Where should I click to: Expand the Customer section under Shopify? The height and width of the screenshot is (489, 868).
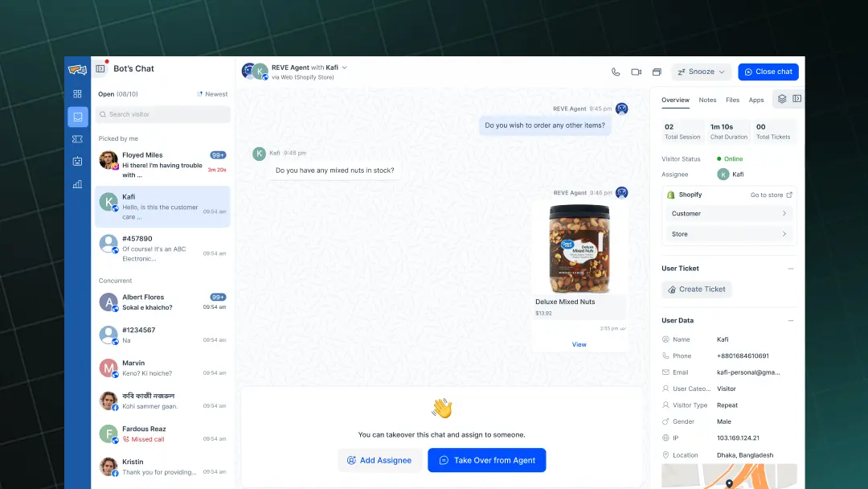(x=728, y=213)
